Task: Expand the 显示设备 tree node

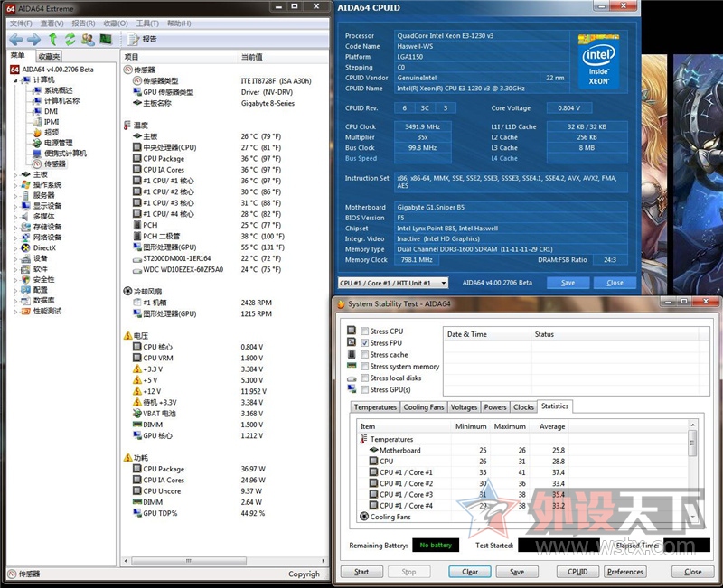Action: point(15,206)
